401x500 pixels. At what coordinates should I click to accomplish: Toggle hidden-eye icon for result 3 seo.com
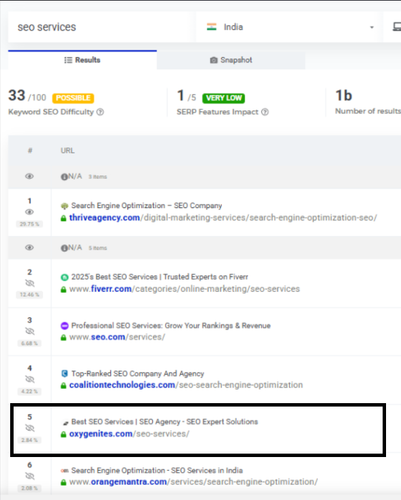pos(30,331)
